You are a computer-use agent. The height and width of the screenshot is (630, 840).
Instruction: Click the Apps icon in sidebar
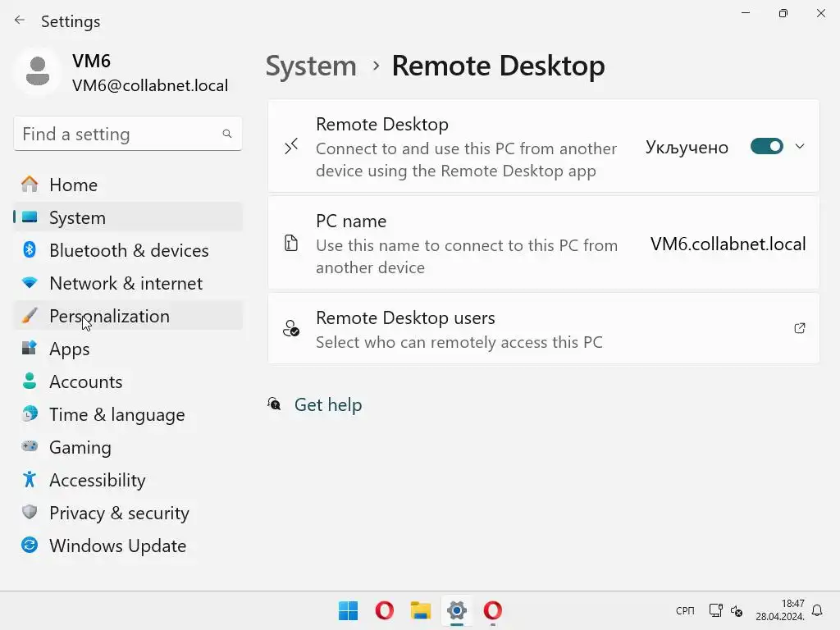[x=30, y=348]
